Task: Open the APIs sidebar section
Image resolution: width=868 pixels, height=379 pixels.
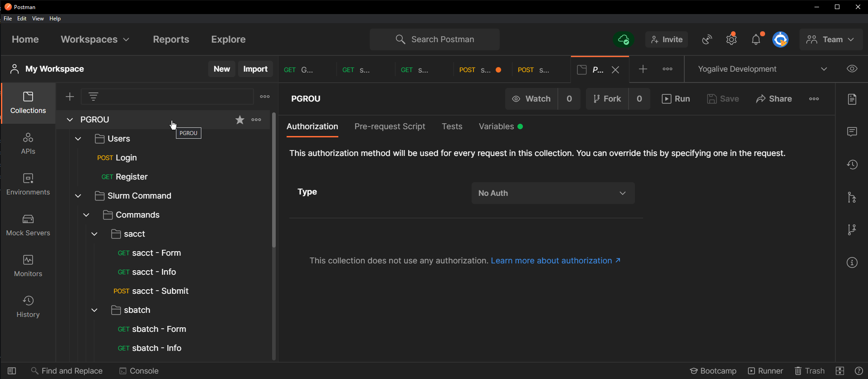Action: click(28, 143)
